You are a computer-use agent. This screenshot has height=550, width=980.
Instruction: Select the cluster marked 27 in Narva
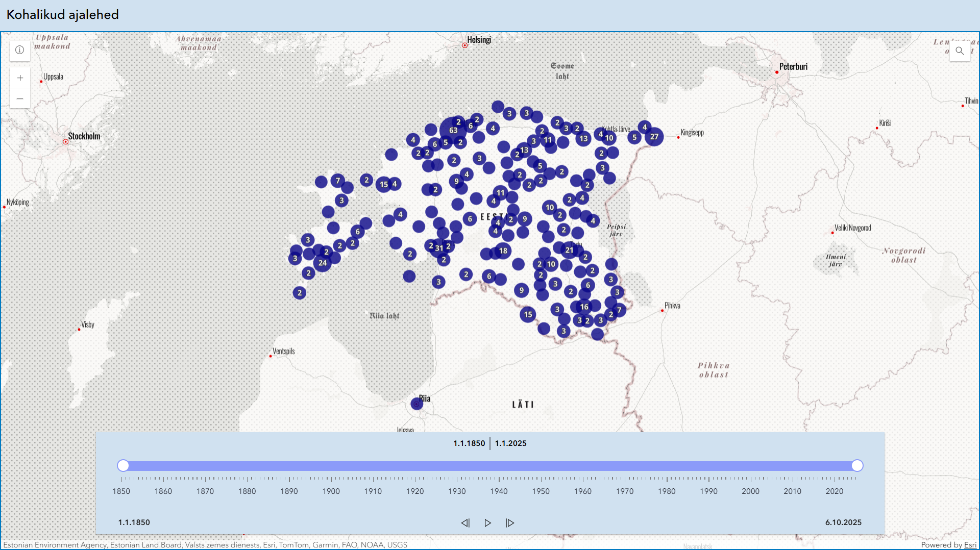(654, 137)
